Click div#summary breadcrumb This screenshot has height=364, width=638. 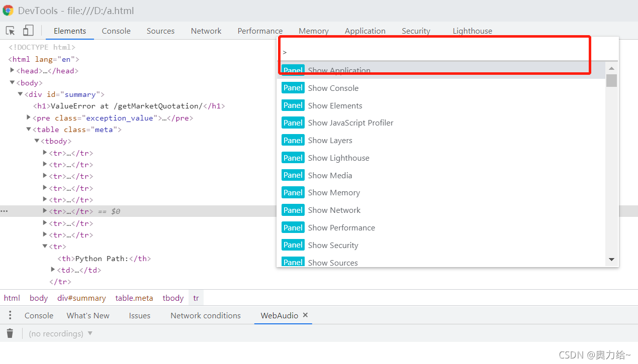pyautogui.click(x=81, y=298)
